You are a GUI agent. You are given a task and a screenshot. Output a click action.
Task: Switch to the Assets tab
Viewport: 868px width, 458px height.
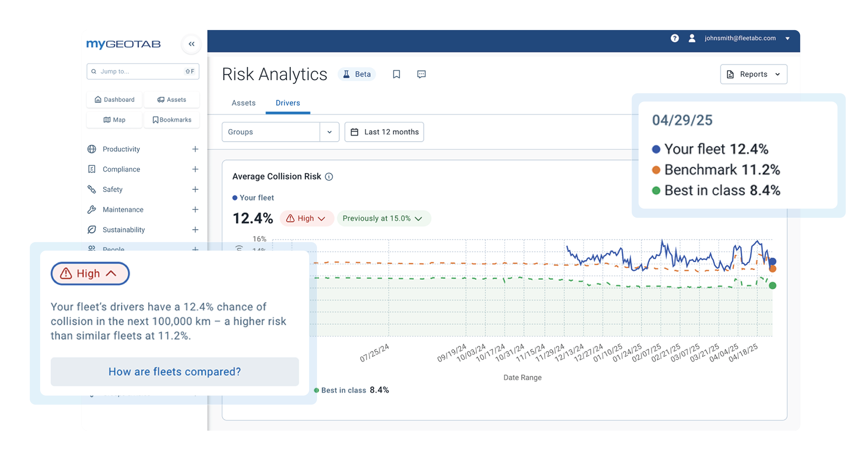243,103
